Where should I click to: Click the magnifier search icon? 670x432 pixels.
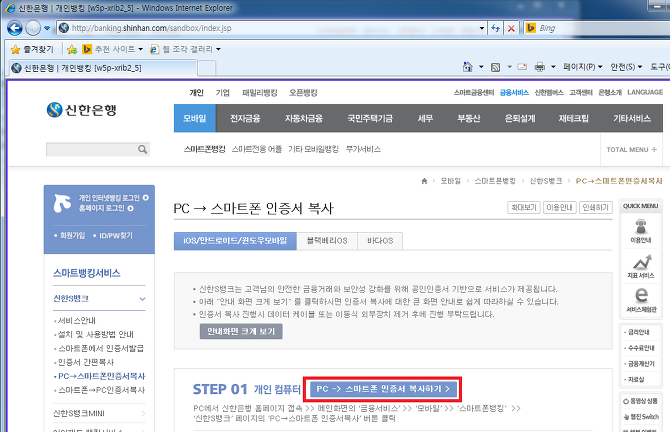tap(143, 149)
